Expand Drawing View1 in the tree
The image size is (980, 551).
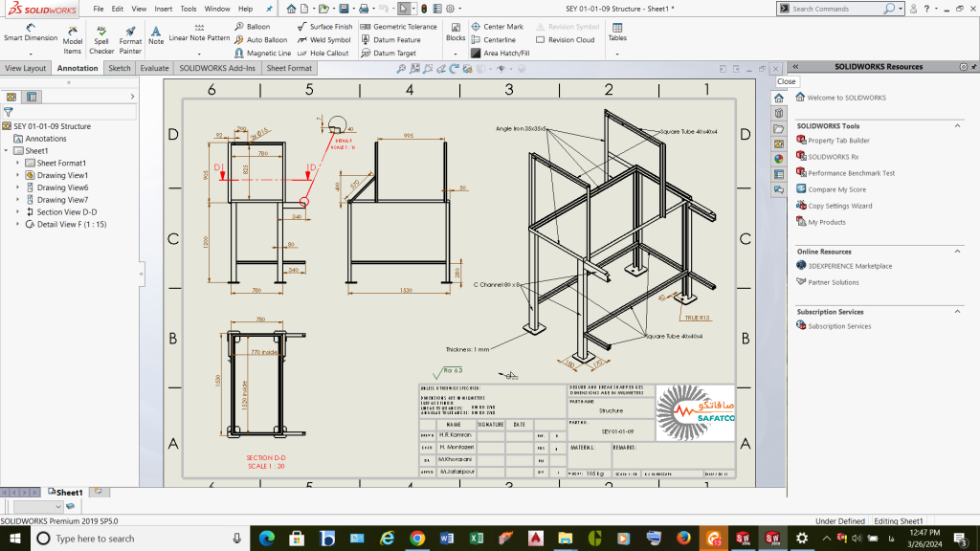click(18, 175)
